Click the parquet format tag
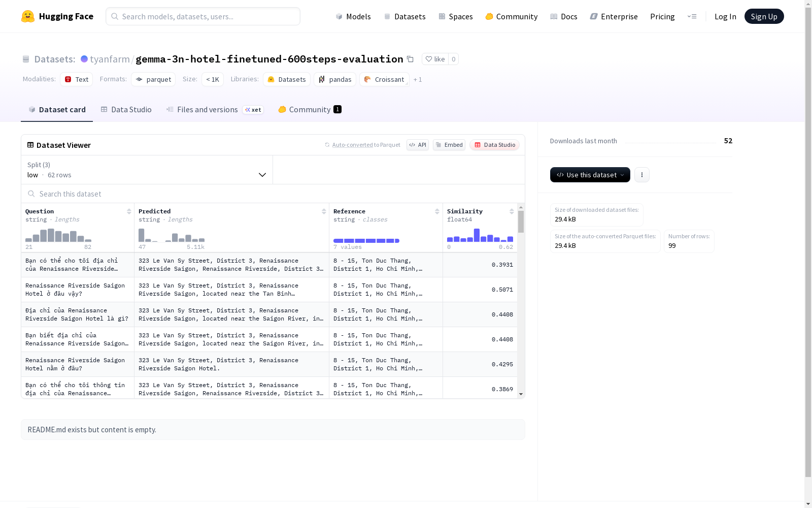Viewport: 812px width, 508px height. [x=153, y=79]
